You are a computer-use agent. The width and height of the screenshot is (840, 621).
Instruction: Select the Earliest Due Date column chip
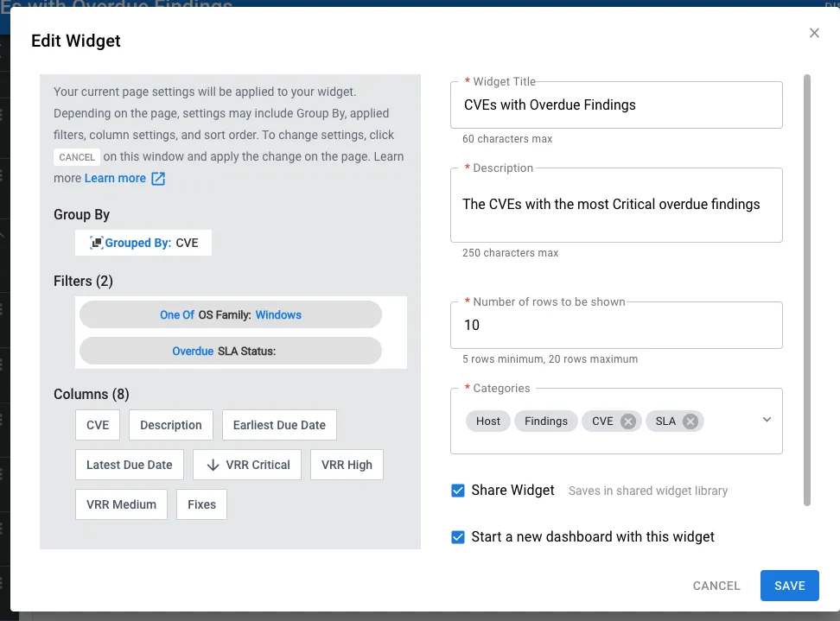coord(279,425)
